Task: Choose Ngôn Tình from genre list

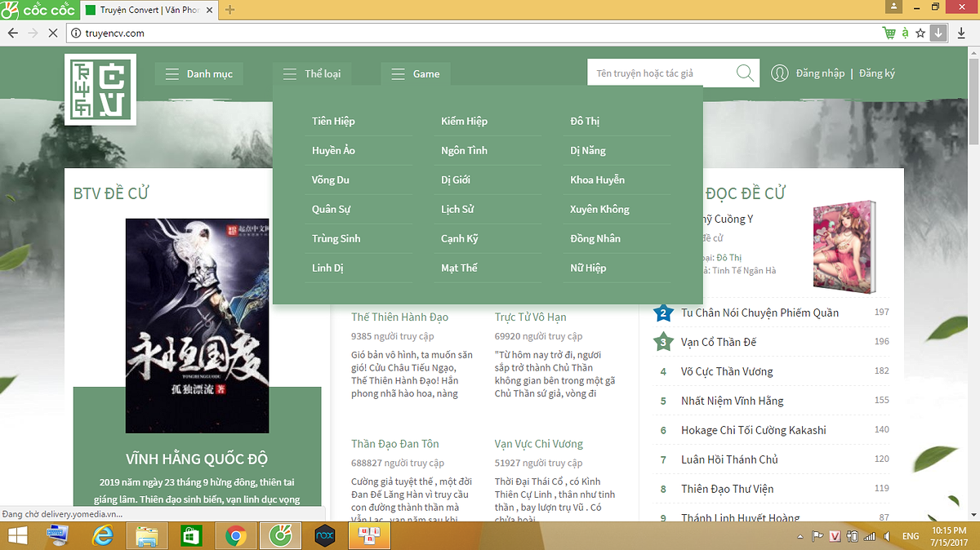Action: tap(464, 150)
